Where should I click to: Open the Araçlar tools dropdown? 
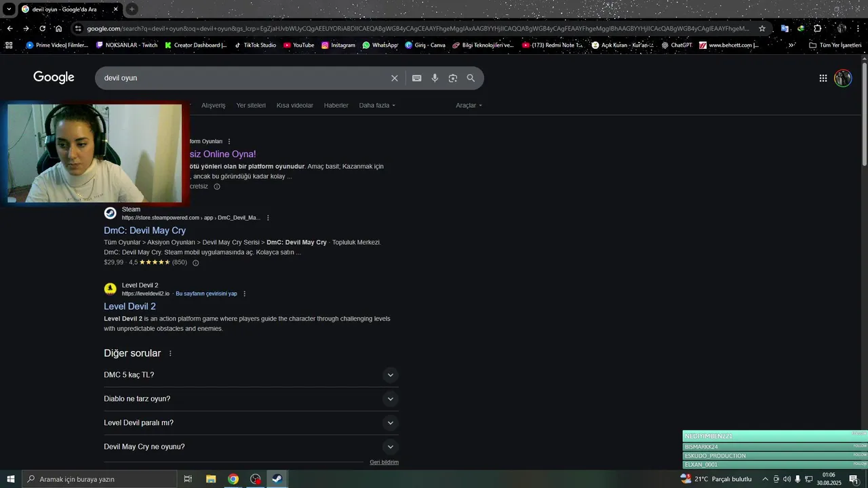pyautogui.click(x=469, y=105)
